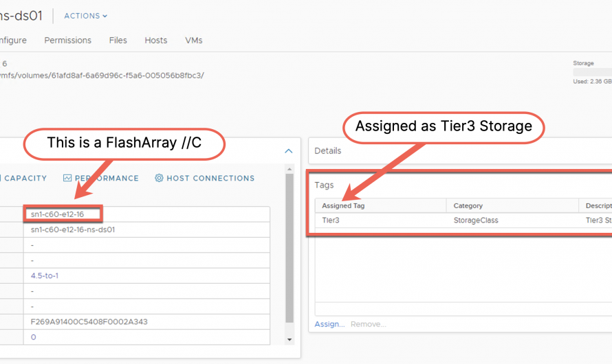Screen dimensions: 612x364
Task: Click the Assign... link under Tags
Action: (x=329, y=324)
